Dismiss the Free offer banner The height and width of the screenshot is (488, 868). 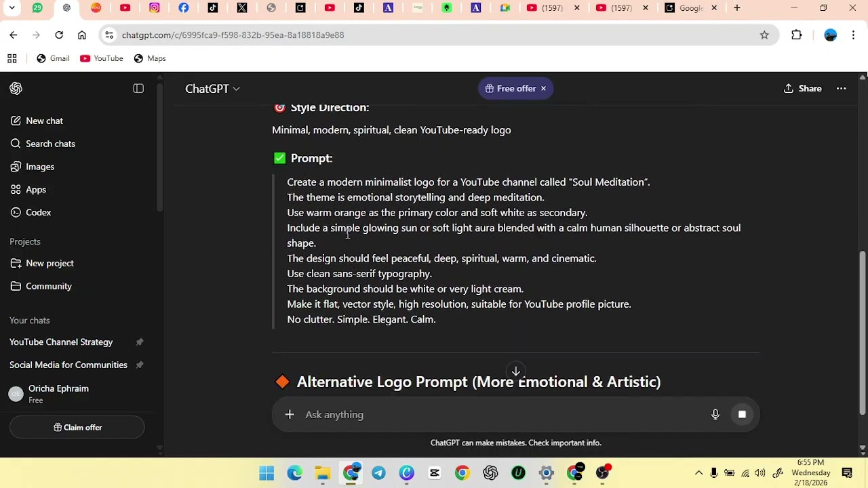(x=543, y=89)
